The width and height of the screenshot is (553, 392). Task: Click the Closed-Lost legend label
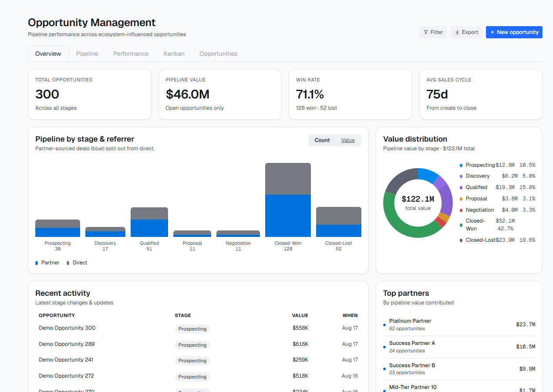pos(481,240)
